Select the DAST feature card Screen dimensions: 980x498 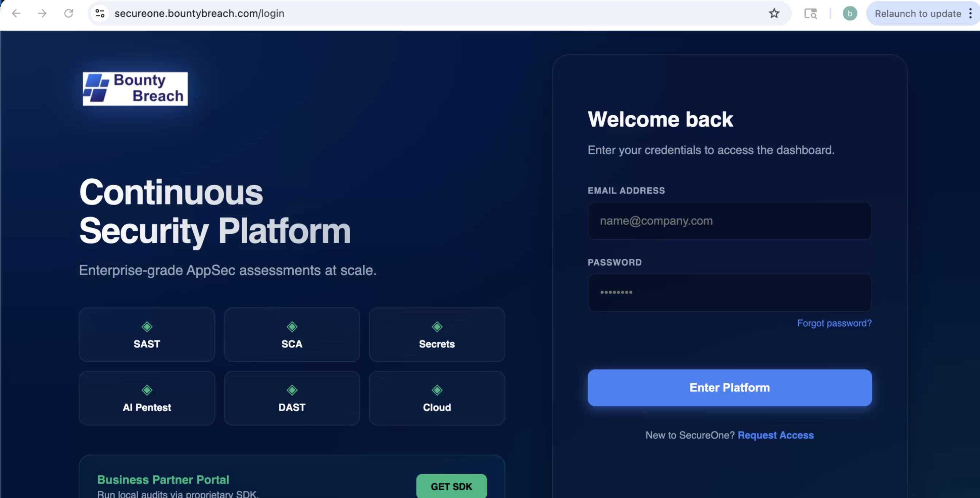point(292,398)
